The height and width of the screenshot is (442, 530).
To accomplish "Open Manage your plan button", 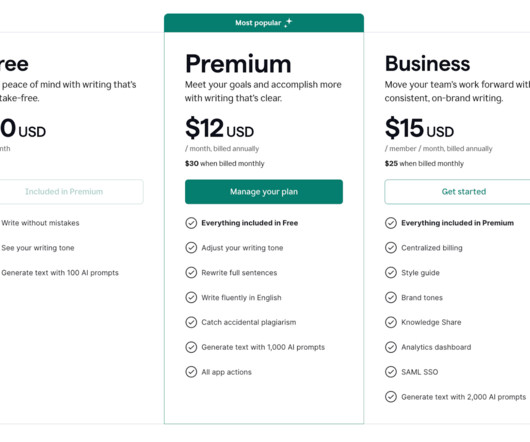I will [264, 192].
